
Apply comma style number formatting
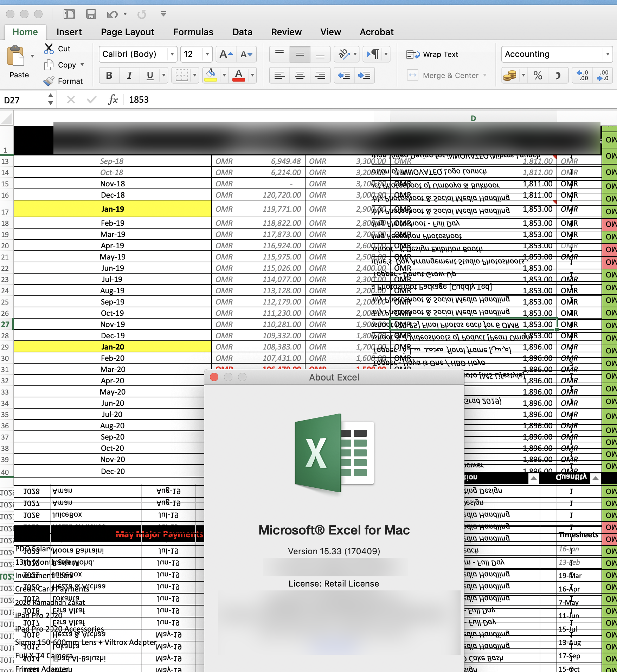558,75
